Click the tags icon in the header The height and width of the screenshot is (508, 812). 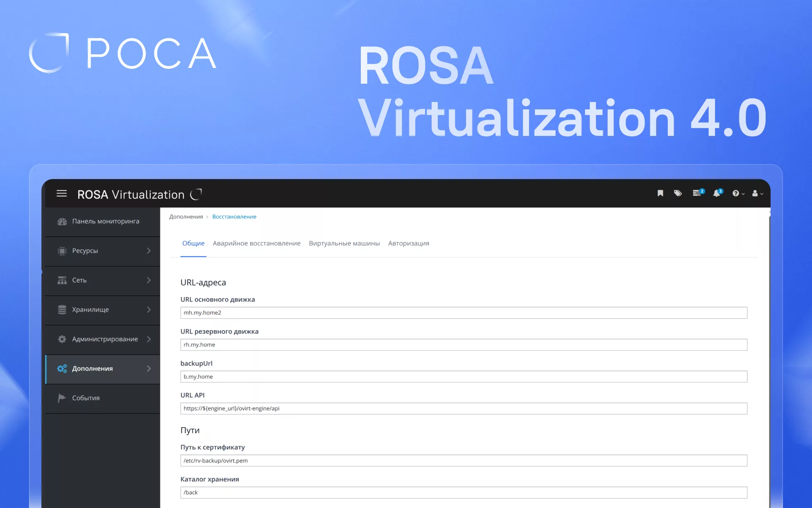[x=678, y=193]
